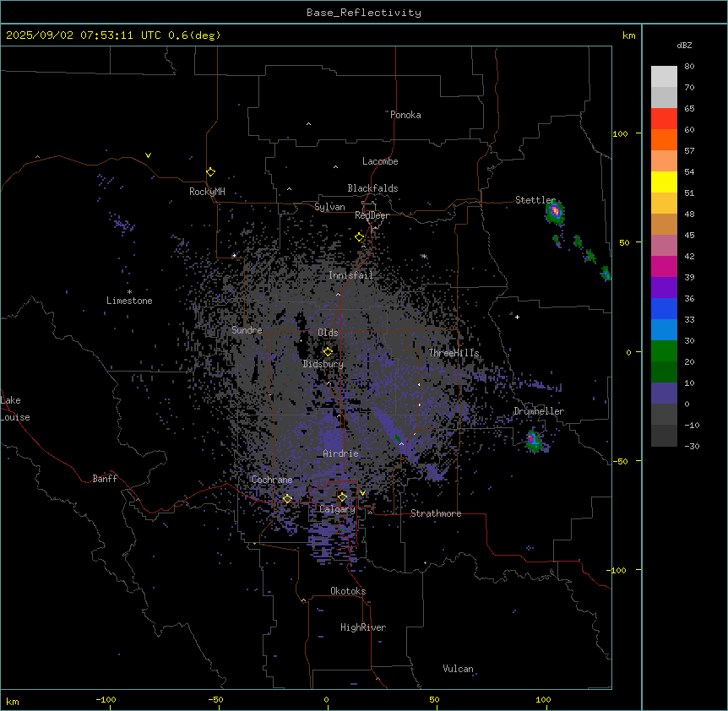
Task: Click the Innisfail label
Action: tap(350, 275)
